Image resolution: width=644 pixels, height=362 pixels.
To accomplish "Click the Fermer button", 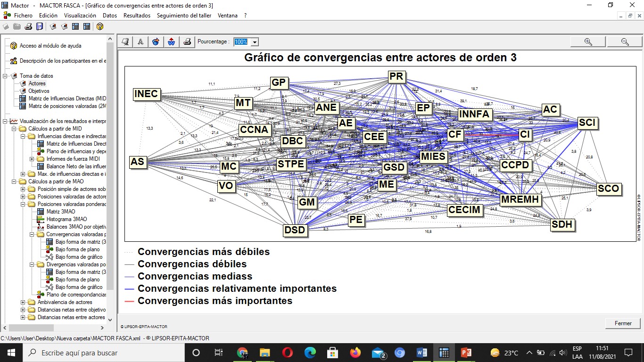I will click(623, 323).
